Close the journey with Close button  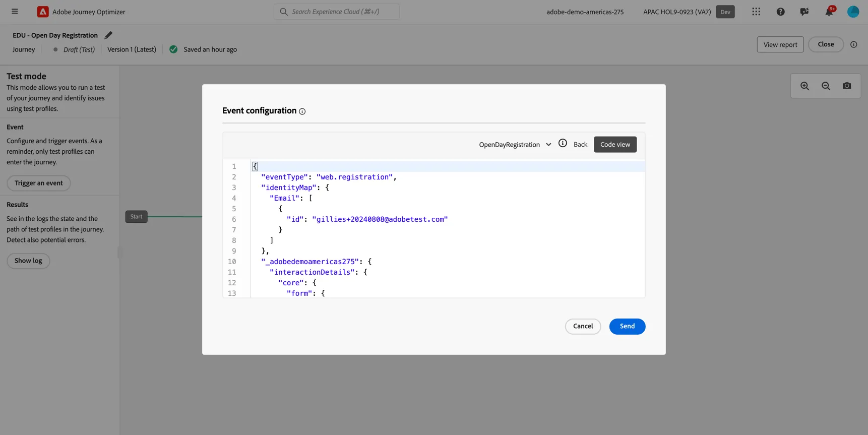(826, 44)
